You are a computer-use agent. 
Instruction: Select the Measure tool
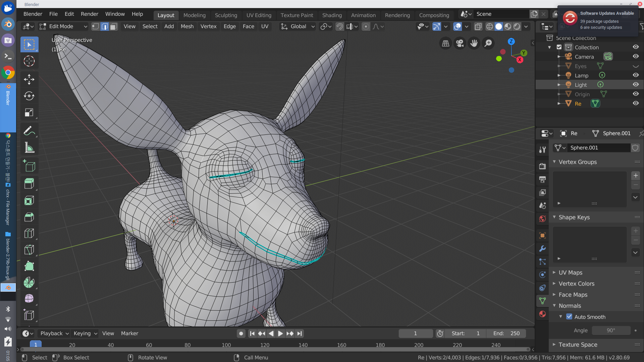click(x=29, y=147)
